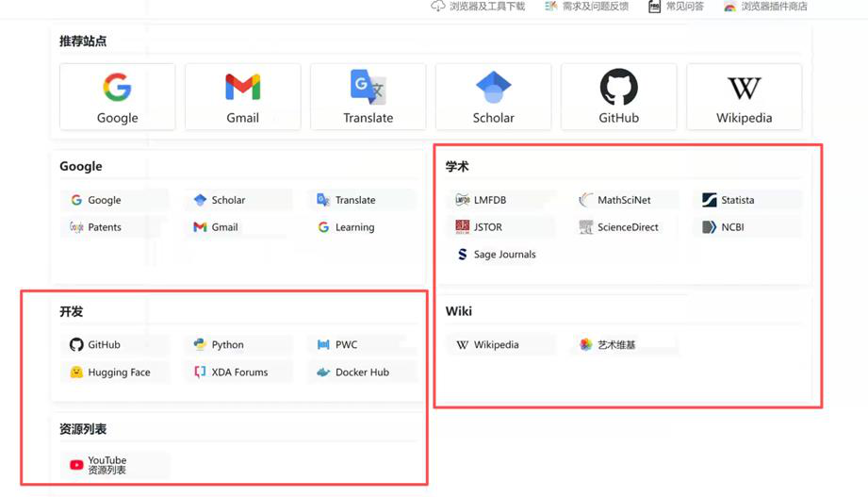This screenshot has height=497, width=868.
Task: Click the red YouTube play icon
Action: coord(76,465)
